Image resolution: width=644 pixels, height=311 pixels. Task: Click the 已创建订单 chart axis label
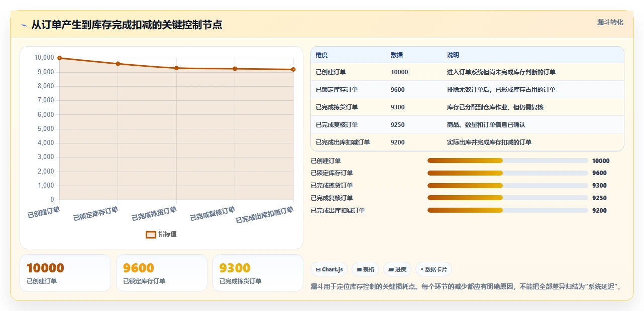click(x=44, y=212)
